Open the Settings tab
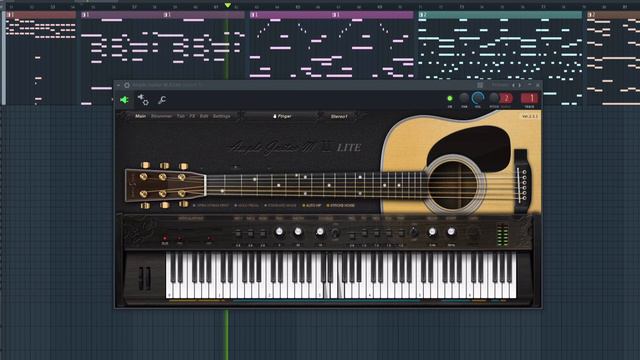 222,116
